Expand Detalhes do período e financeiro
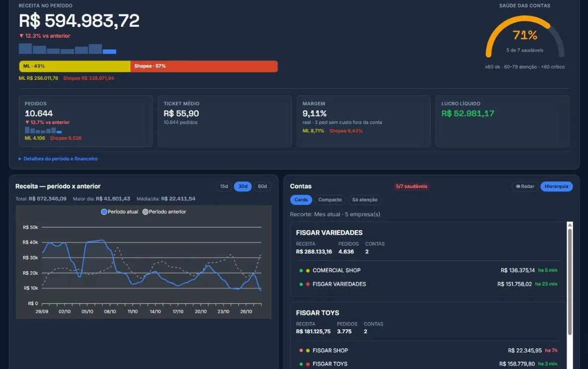The height and width of the screenshot is (369, 588). click(58, 159)
